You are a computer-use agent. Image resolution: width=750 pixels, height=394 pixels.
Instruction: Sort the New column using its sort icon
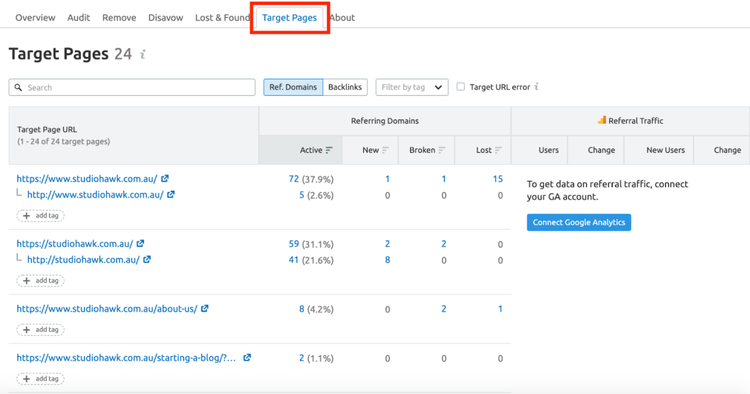[x=386, y=150]
